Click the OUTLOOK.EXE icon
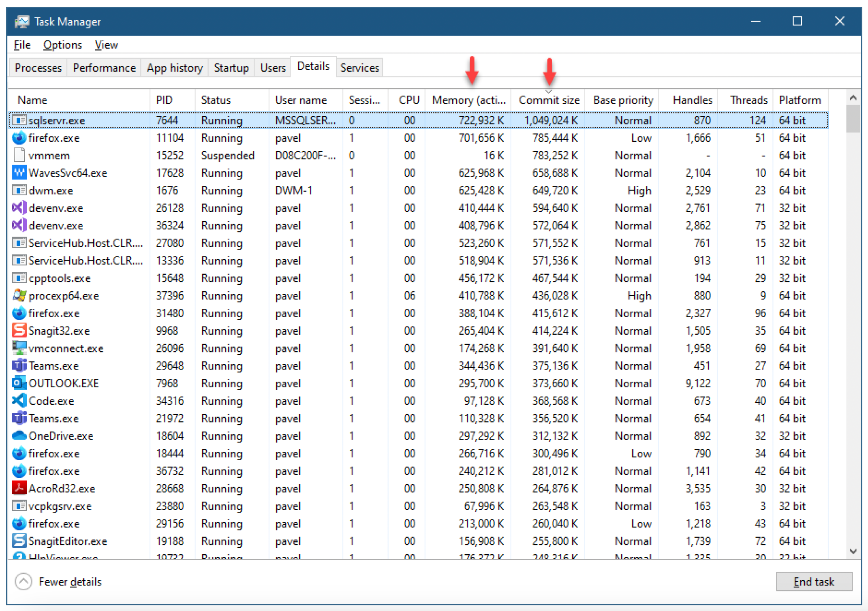 click(19, 383)
